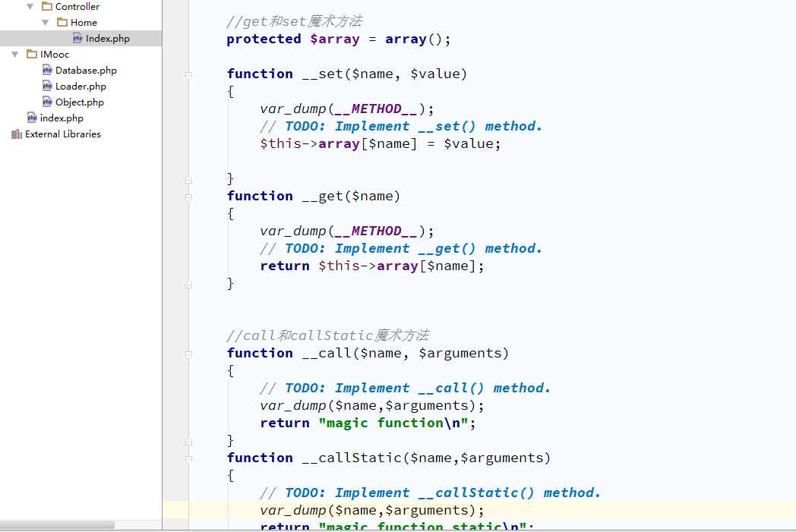Click the 'TODO: Implement __get() method.' comment
The image size is (796, 532).
point(413,248)
